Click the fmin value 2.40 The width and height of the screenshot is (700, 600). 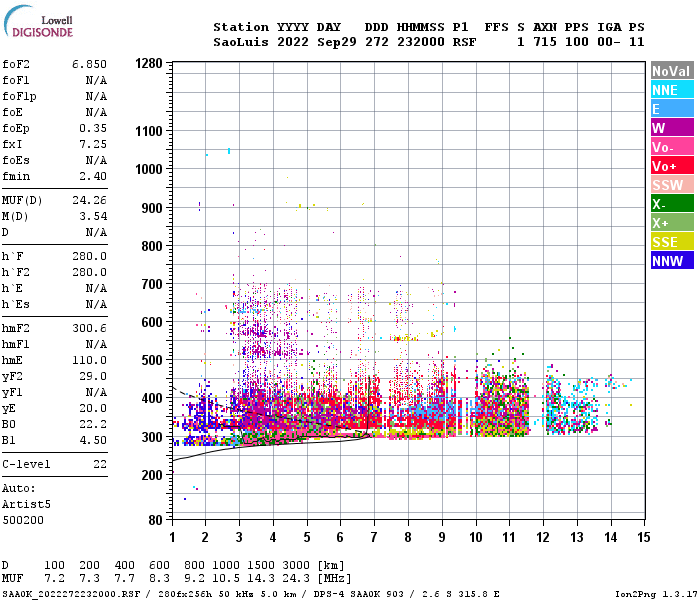(x=93, y=176)
